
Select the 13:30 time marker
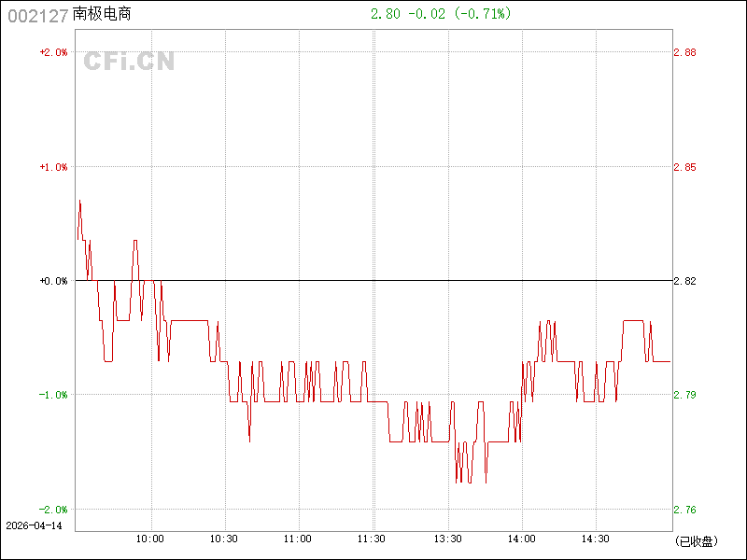[x=447, y=539]
